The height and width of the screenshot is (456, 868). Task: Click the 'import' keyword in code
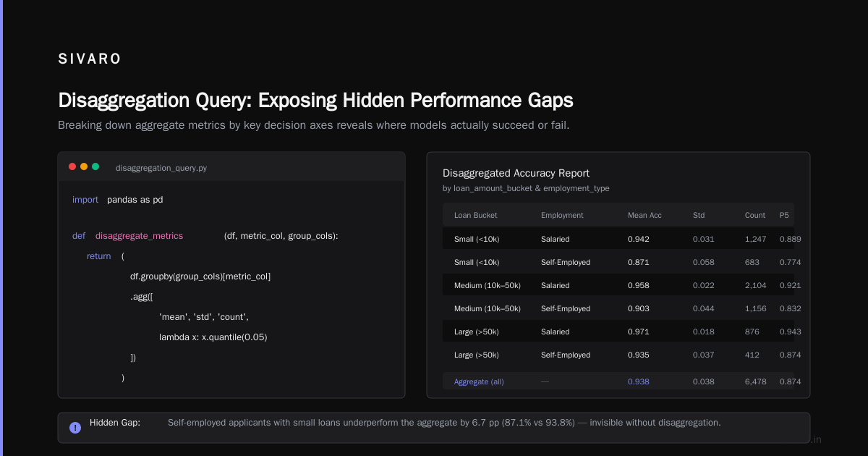85,200
